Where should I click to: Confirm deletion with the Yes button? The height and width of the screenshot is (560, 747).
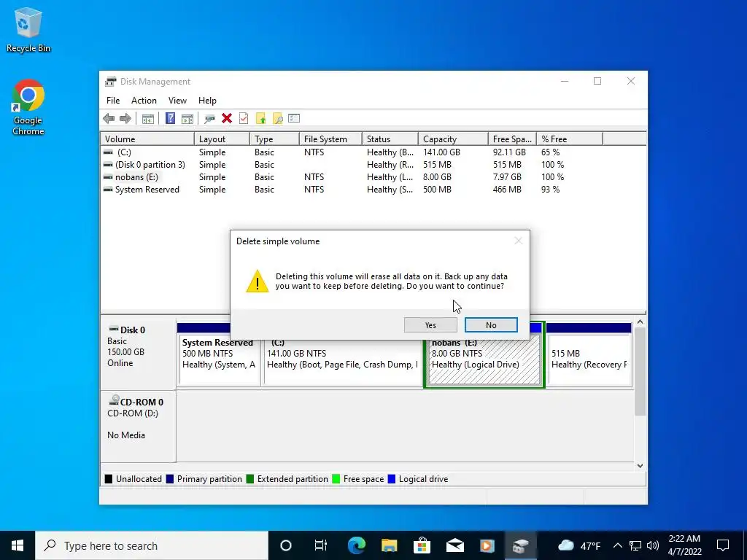point(430,325)
